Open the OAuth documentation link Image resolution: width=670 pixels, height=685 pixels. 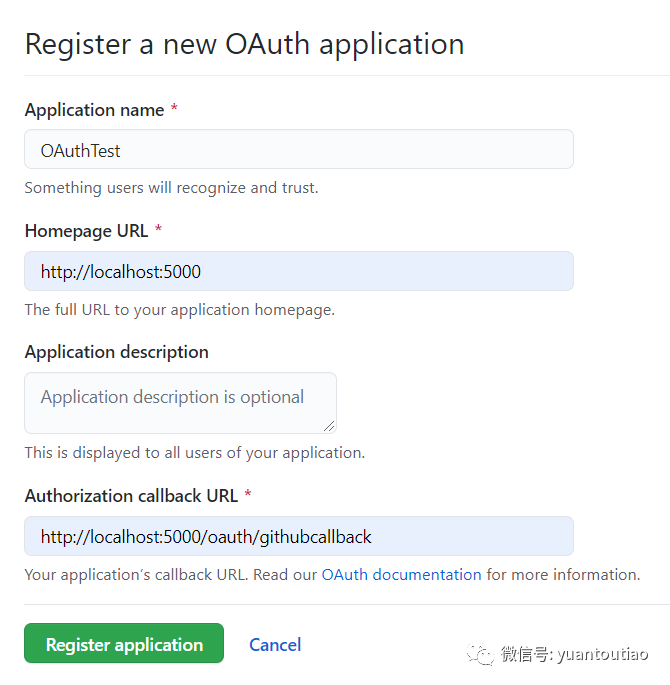tap(401, 574)
